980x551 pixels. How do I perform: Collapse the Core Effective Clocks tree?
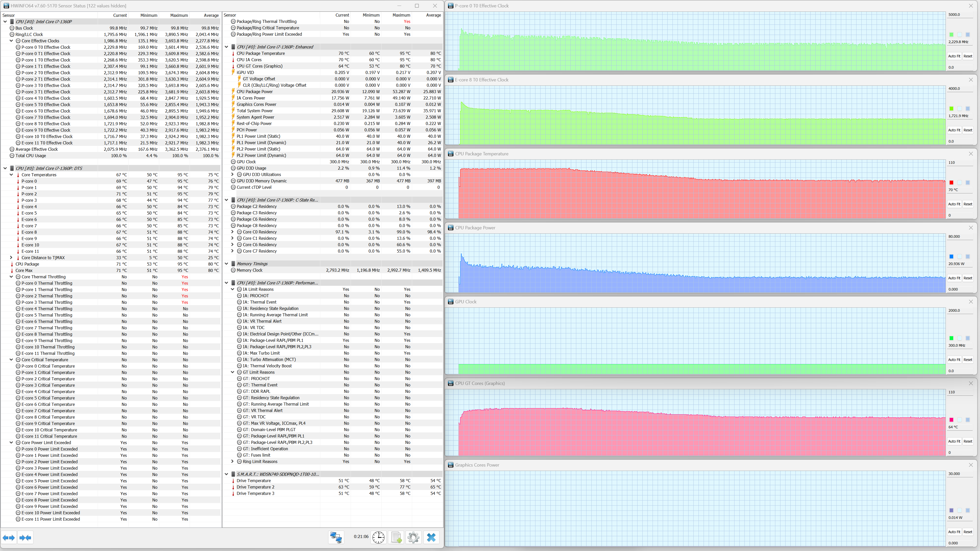tap(11, 41)
